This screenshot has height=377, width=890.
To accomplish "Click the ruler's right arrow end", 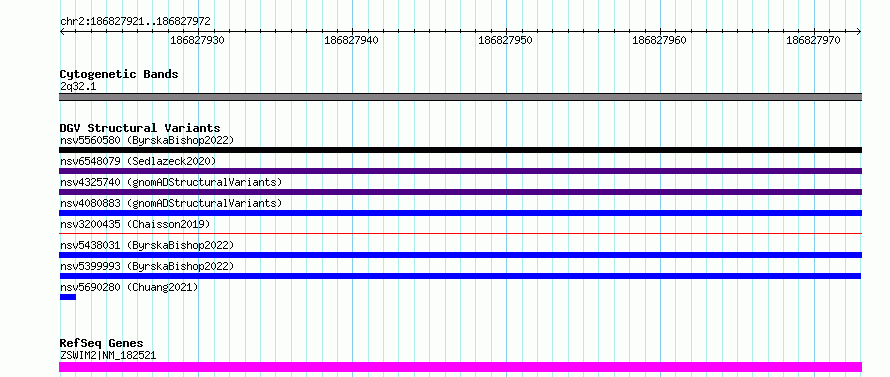I will click(x=859, y=31).
